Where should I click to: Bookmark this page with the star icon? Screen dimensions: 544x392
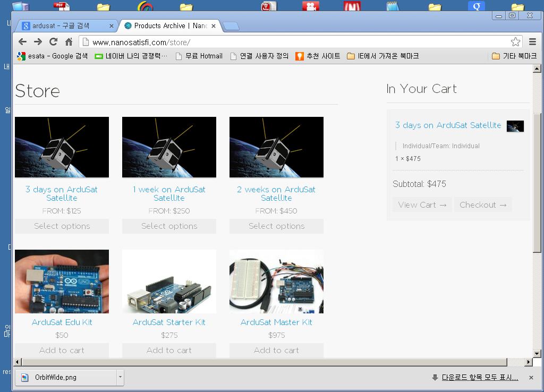515,42
